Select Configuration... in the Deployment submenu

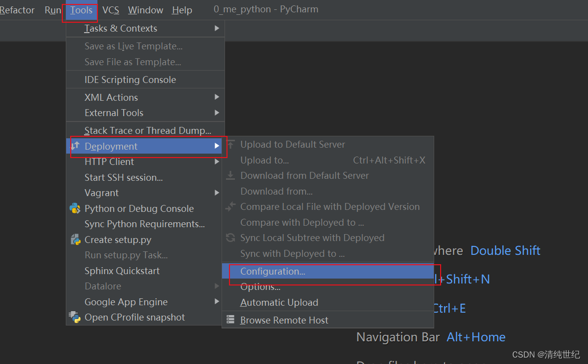[x=272, y=271]
